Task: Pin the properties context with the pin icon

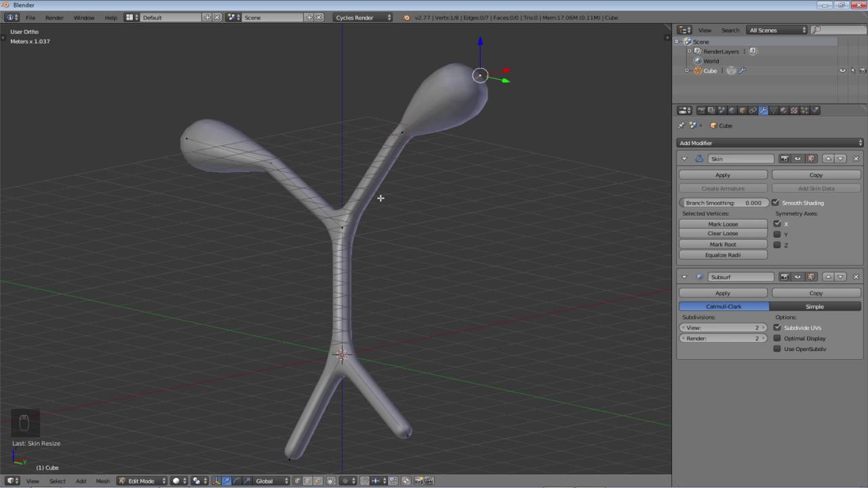Action: coord(682,125)
